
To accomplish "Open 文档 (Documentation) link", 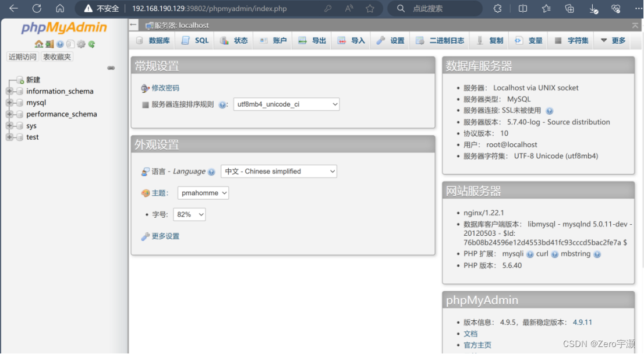I will click(470, 334).
